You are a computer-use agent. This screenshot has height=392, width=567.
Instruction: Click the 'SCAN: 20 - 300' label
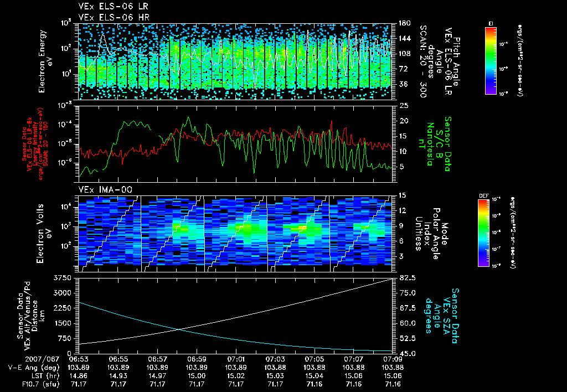click(423, 61)
